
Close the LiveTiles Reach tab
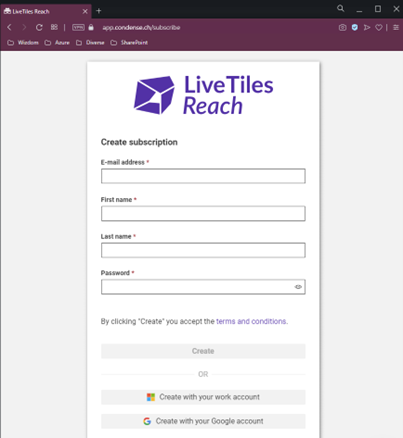(85, 11)
